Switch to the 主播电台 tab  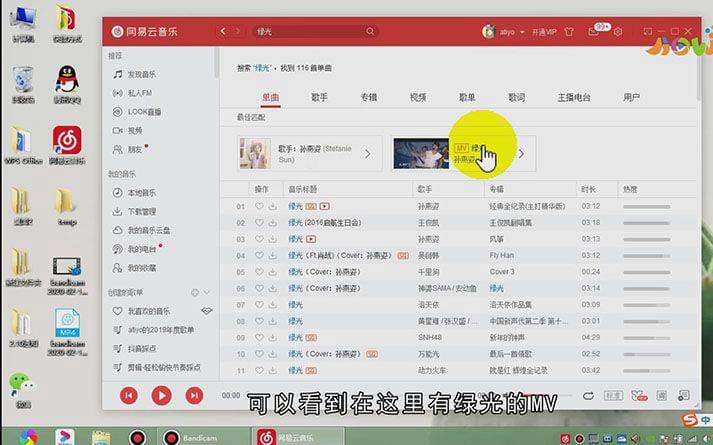coord(574,97)
